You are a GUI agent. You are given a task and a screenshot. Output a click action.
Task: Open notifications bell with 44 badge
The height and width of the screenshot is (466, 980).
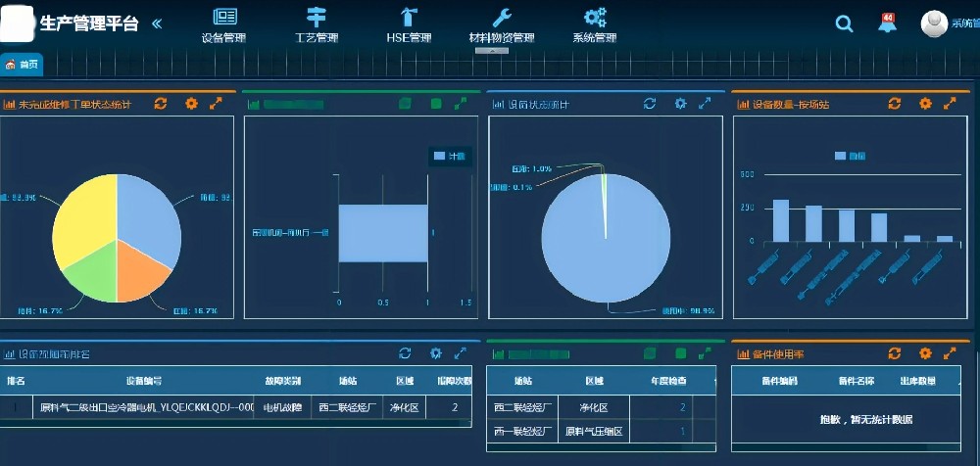tap(887, 24)
